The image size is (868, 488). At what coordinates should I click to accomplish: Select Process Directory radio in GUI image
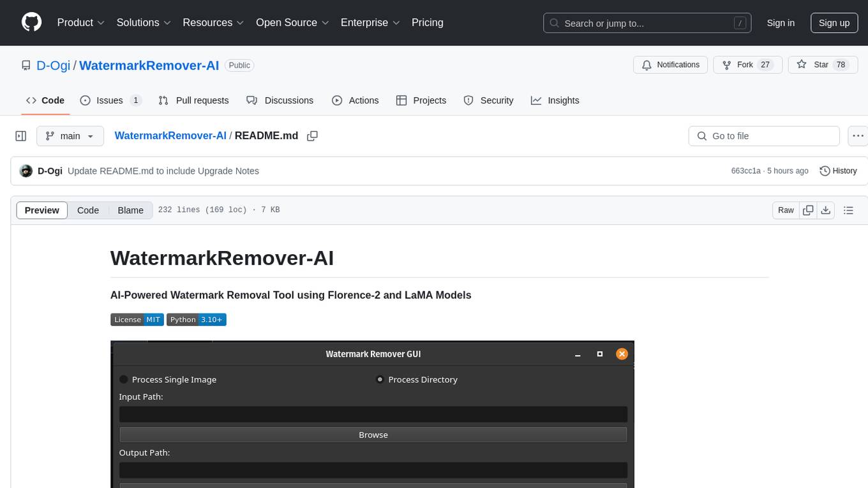tap(380, 379)
